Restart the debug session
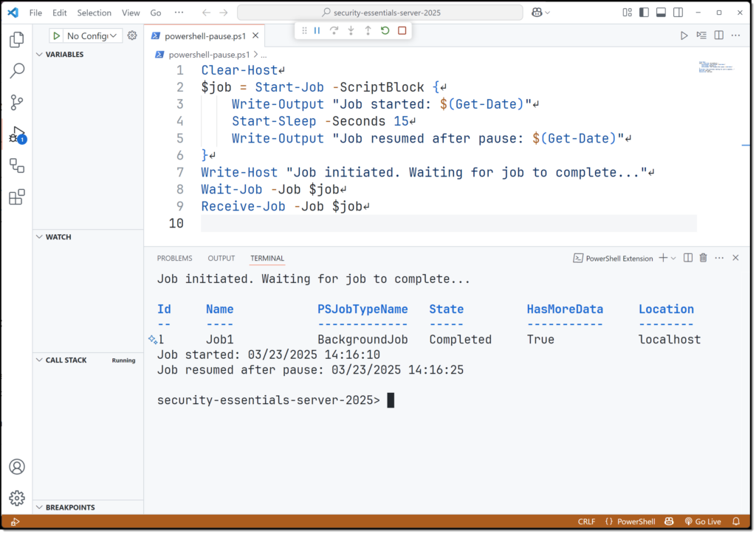This screenshot has height=534, width=756. (x=385, y=31)
